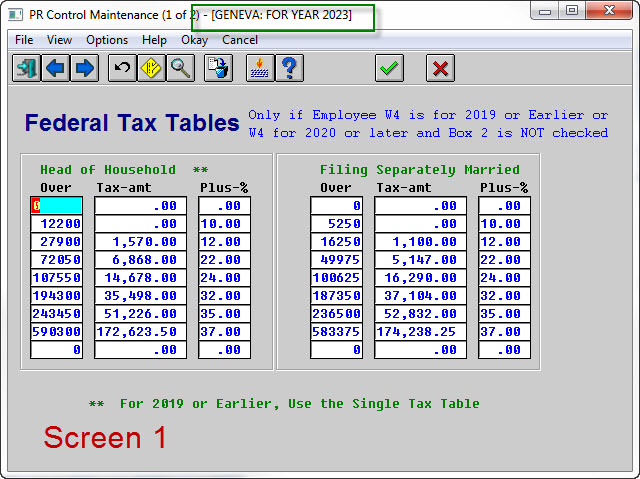
Task: Accept changes with green checkmark button
Action: [389, 68]
